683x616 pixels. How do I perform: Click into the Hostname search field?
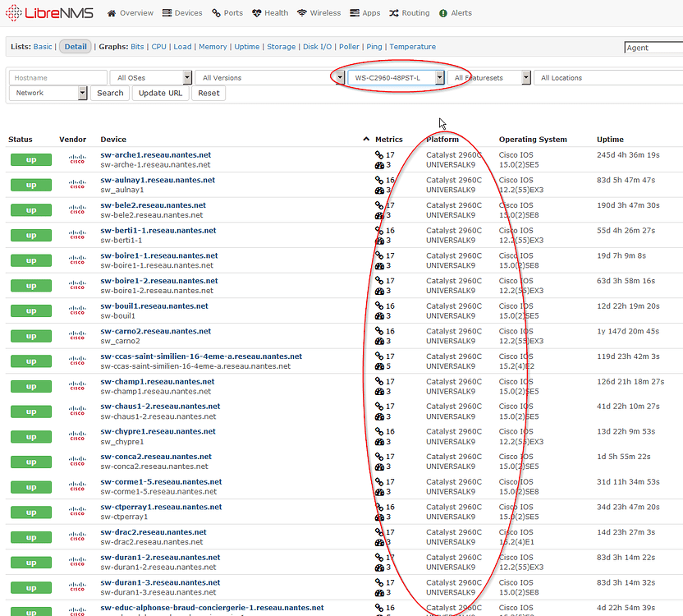(x=57, y=78)
